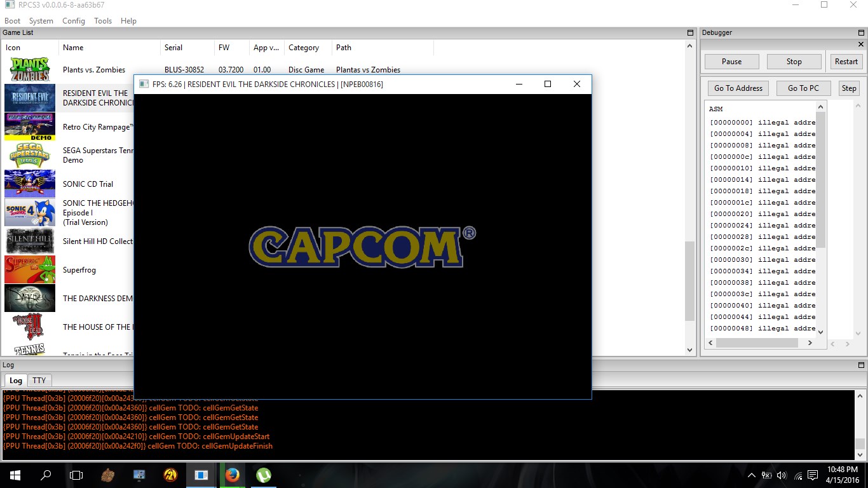Screen dimensions: 868x488
Task: Click the Silent Hill HD Collection icon
Action: (30, 241)
